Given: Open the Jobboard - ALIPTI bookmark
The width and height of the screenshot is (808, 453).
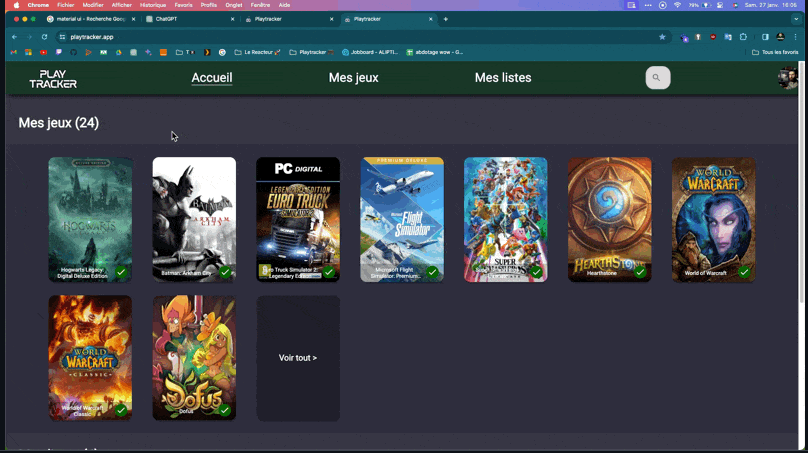Looking at the screenshot, I should [x=370, y=52].
